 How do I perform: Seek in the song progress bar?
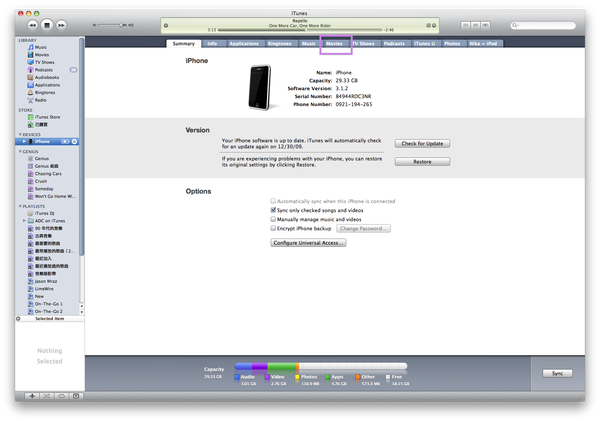coord(300,30)
